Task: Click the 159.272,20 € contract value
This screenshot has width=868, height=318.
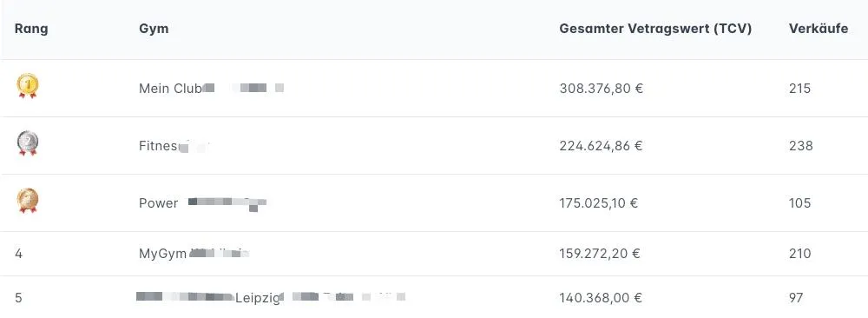Action: tap(600, 254)
